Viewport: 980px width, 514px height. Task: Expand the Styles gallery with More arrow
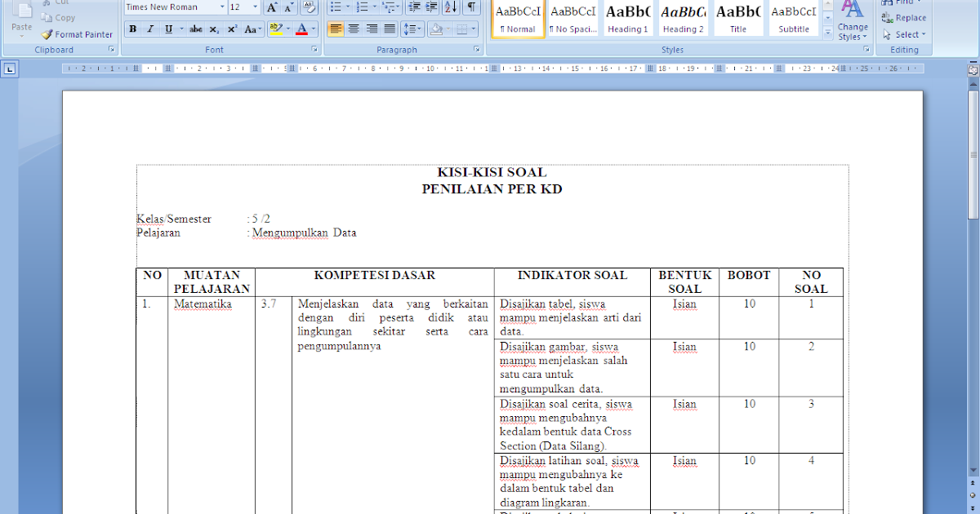[x=827, y=33]
